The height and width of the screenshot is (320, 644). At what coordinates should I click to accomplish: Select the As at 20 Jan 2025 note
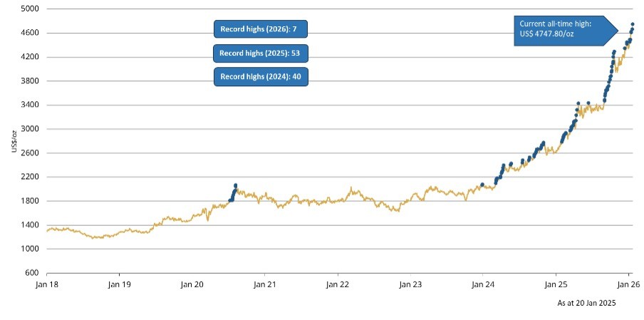coord(586,303)
